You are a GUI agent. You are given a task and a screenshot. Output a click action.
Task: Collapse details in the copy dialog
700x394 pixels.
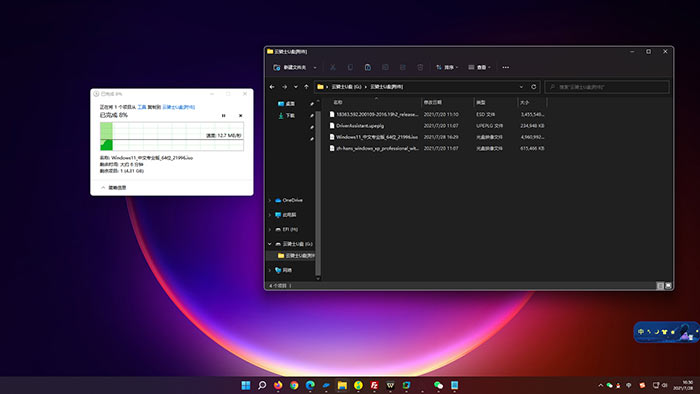tap(113, 188)
